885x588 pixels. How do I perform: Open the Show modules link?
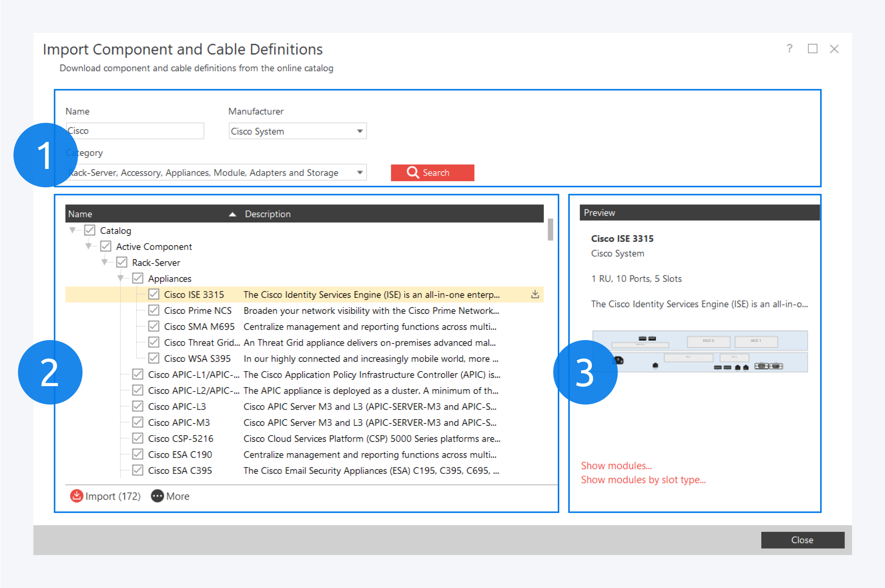coord(616,466)
